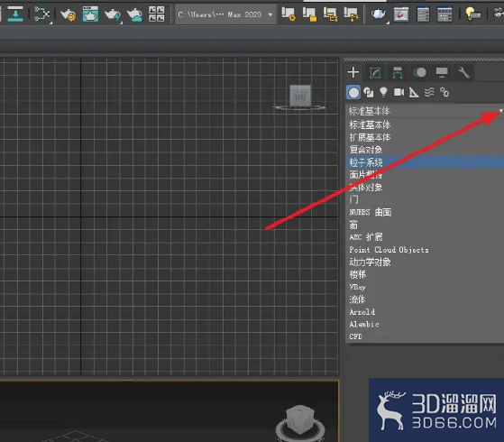Select highlighted 粒子系统 list entry

[425, 162]
